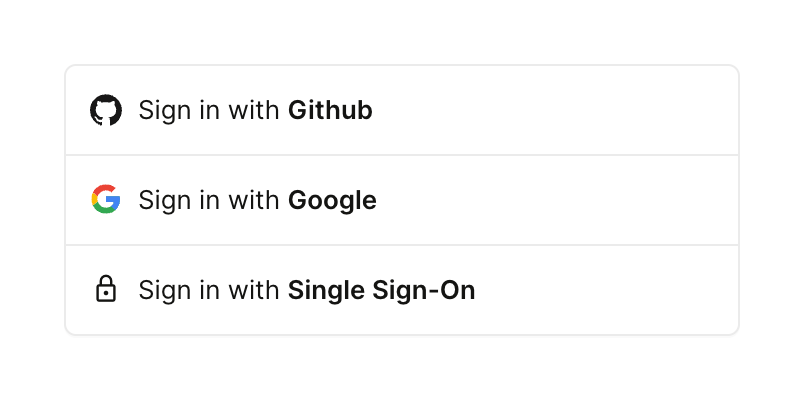Click the GitHub octocat logo icon

pos(105,110)
